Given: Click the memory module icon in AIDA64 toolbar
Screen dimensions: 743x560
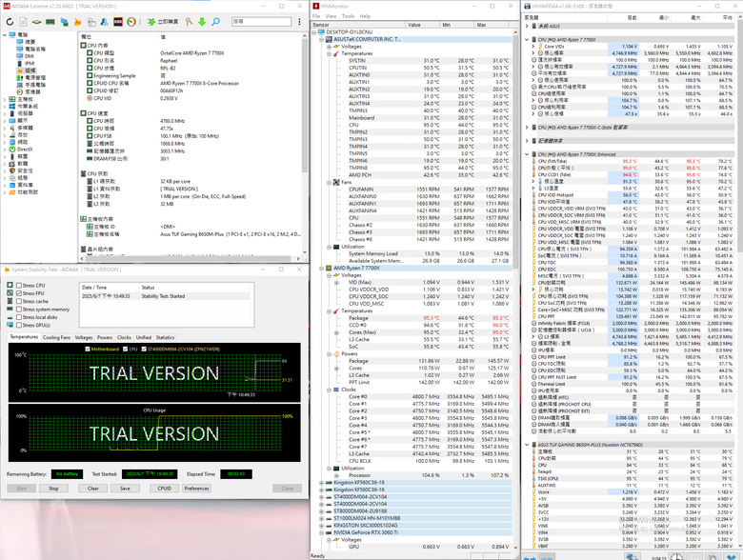Looking at the screenshot, I should [50, 22].
